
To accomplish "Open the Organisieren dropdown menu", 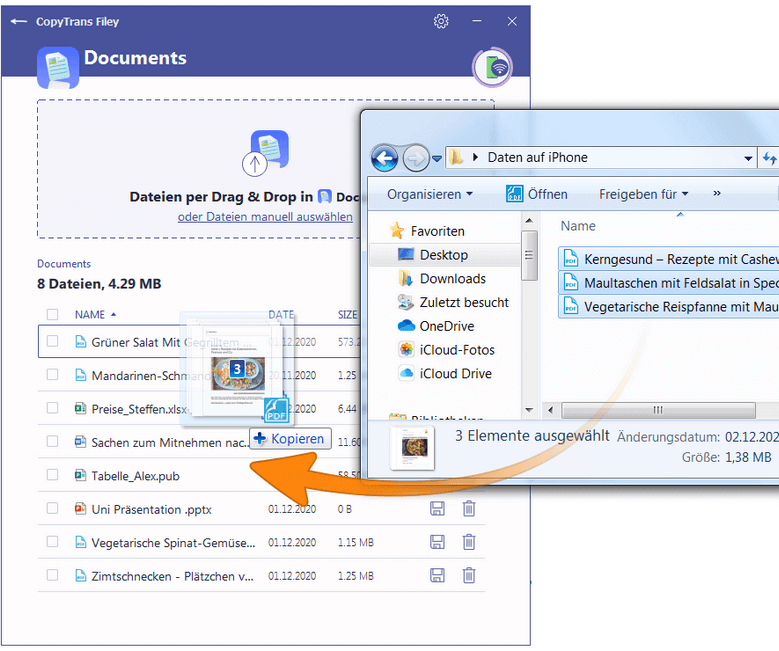I will pos(430,194).
